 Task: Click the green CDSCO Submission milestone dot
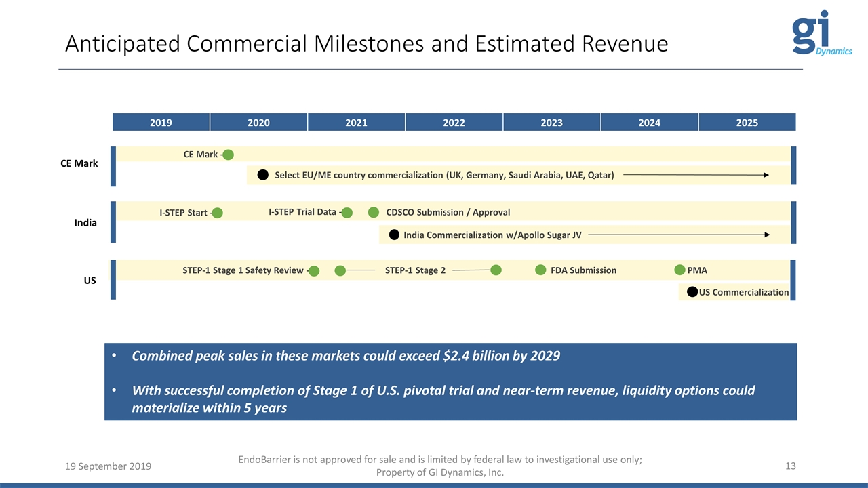pyautogui.click(x=373, y=212)
